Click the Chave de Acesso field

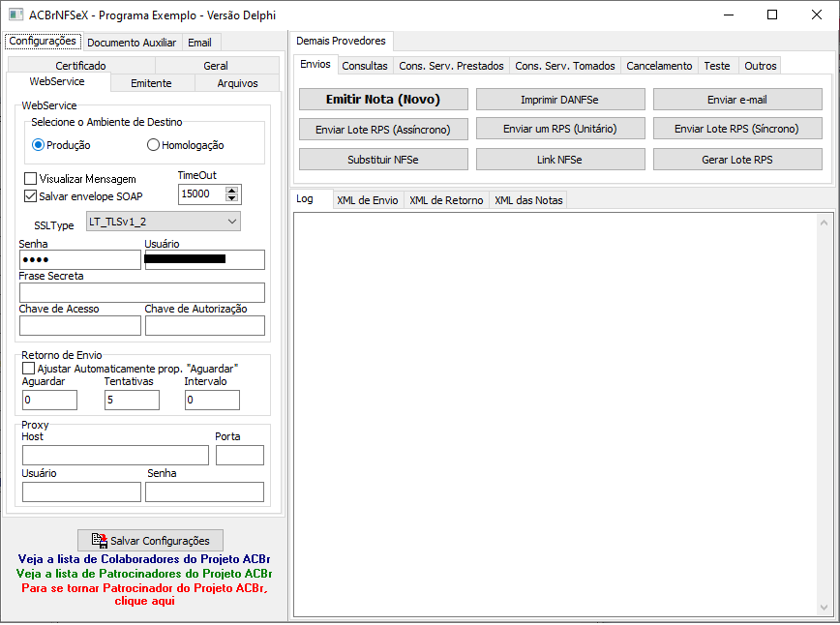(x=80, y=326)
